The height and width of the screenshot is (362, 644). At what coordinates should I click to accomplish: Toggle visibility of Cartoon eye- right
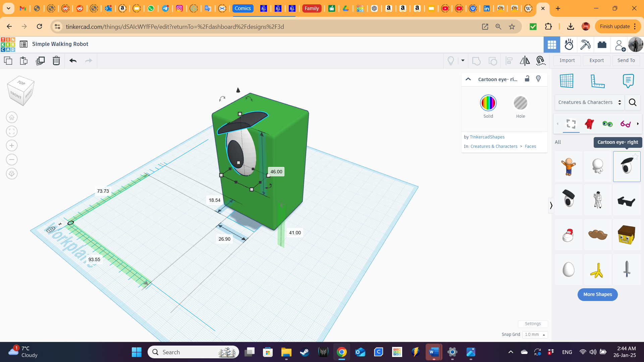[538, 79]
